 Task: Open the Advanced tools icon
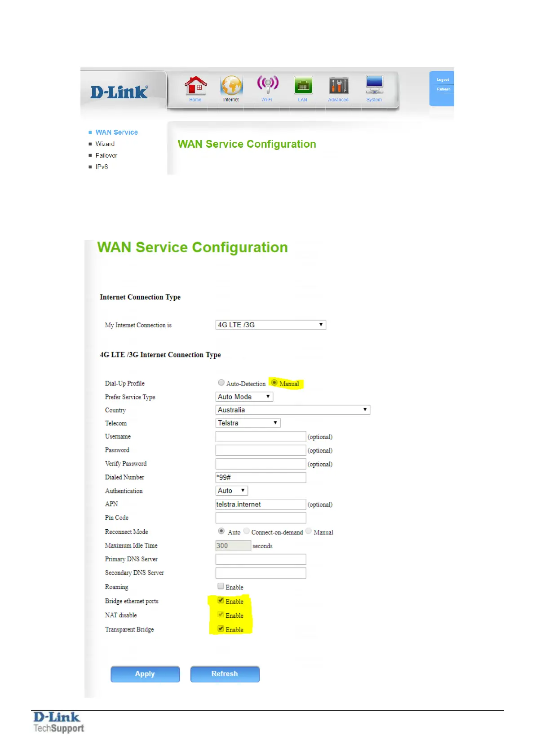click(339, 85)
